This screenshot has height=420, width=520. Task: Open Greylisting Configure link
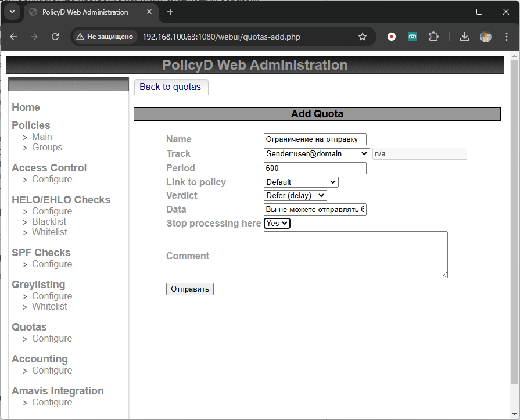[52, 296]
